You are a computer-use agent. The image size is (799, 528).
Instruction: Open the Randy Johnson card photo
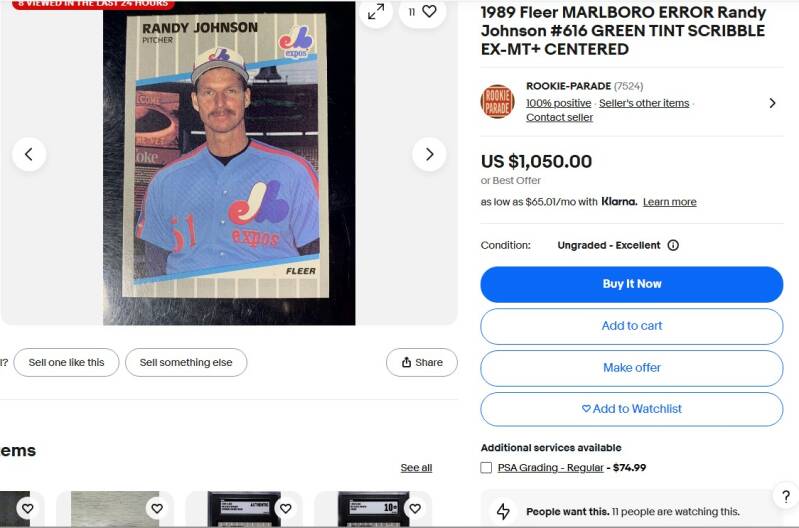(x=229, y=162)
